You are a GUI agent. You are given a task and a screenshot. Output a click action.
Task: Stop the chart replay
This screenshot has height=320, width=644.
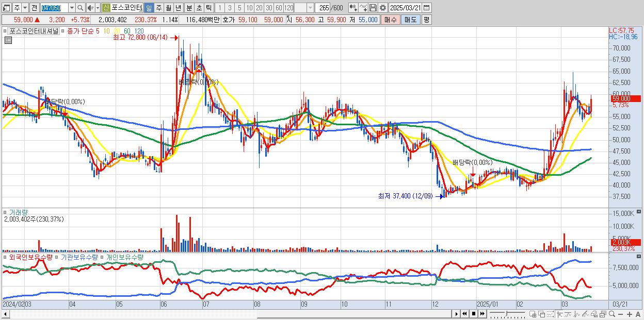pos(474,314)
